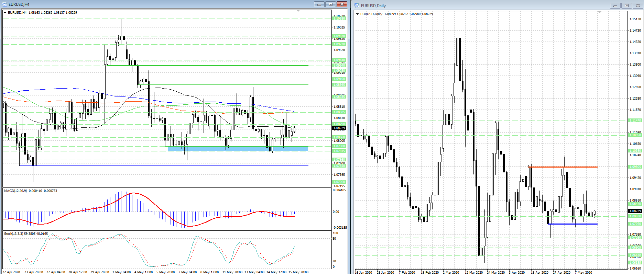The width and height of the screenshot is (644, 274).
Task: Close the EURUSD,H4 chart window
Action: [342, 4]
